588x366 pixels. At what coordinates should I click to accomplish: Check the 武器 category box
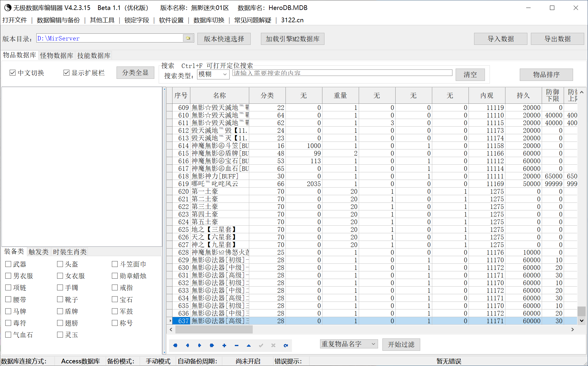click(x=8, y=264)
